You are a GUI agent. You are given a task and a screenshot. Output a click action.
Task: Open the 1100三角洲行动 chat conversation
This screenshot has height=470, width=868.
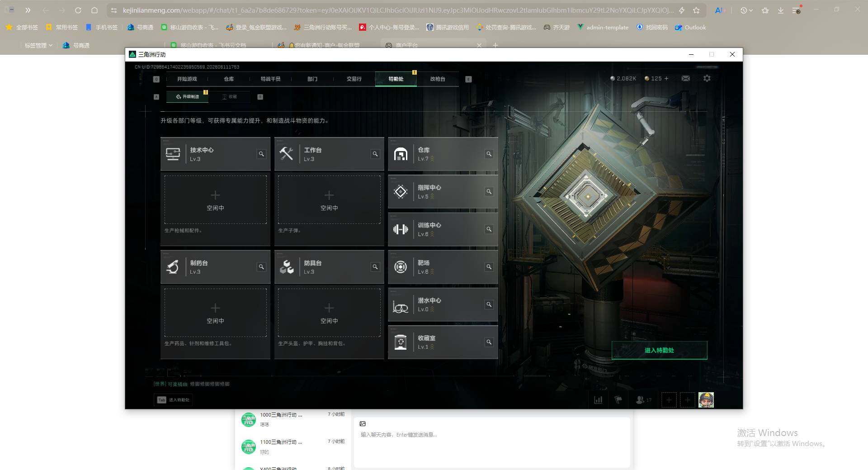click(293, 446)
